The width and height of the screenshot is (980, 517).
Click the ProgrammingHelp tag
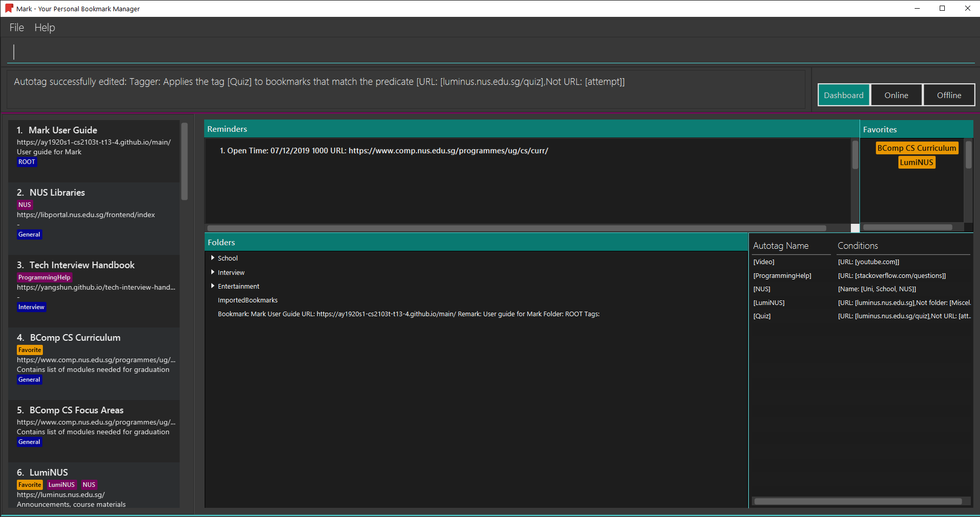(x=44, y=277)
